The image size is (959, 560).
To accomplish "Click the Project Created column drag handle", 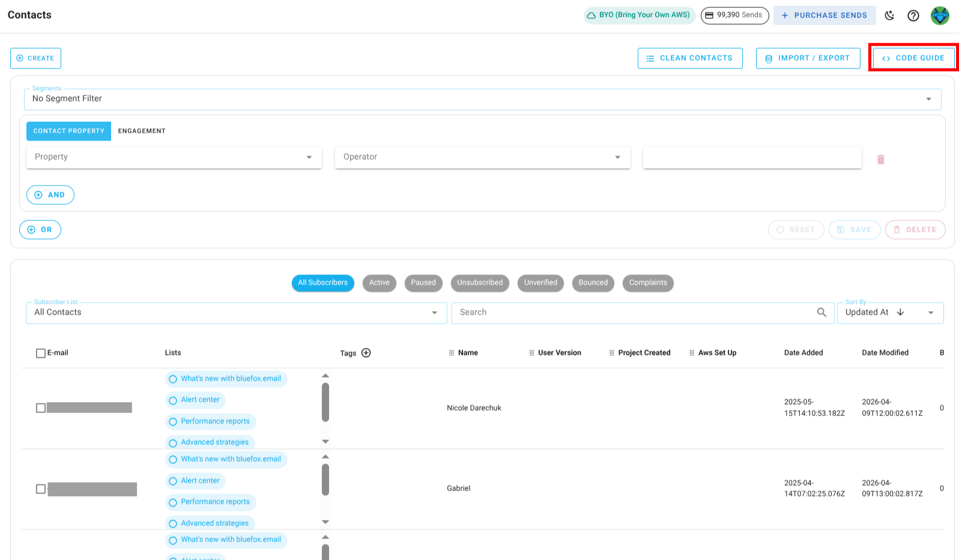I will click(x=612, y=353).
